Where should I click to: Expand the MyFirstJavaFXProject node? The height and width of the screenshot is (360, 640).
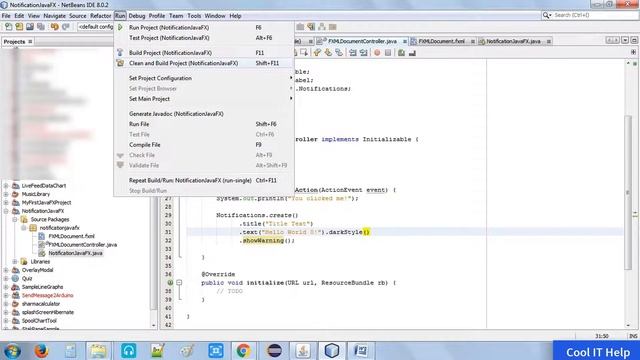6,202
